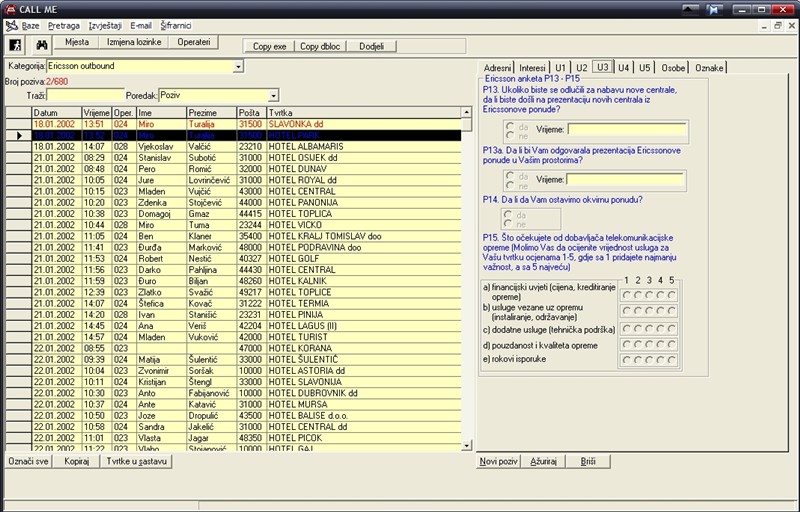Rate dodatne usluge with grade 3
The width and height of the screenshot is (800, 512).
click(x=649, y=328)
